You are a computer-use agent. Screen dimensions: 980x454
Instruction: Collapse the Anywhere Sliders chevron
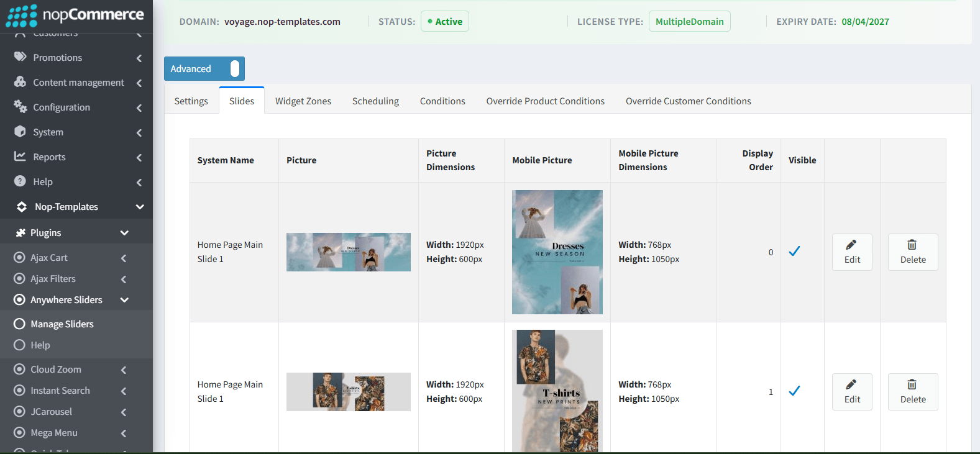coord(124,300)
